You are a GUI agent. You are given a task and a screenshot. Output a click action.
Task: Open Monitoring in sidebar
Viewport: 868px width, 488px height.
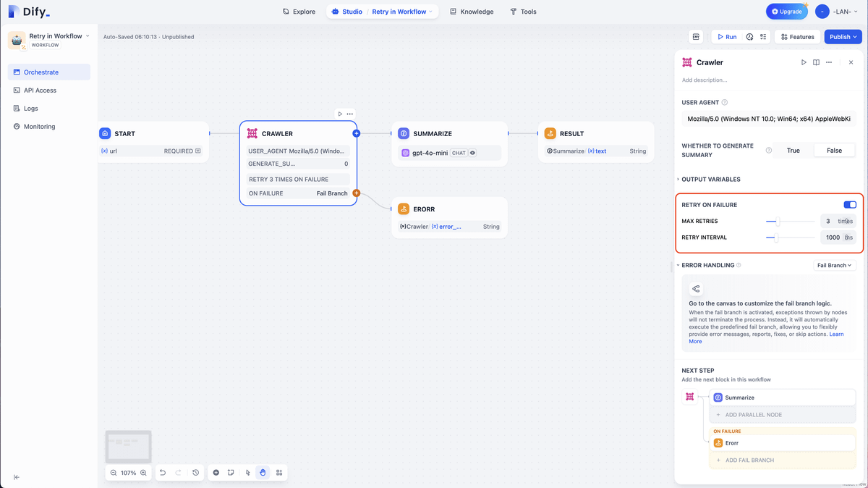[49, 127]
